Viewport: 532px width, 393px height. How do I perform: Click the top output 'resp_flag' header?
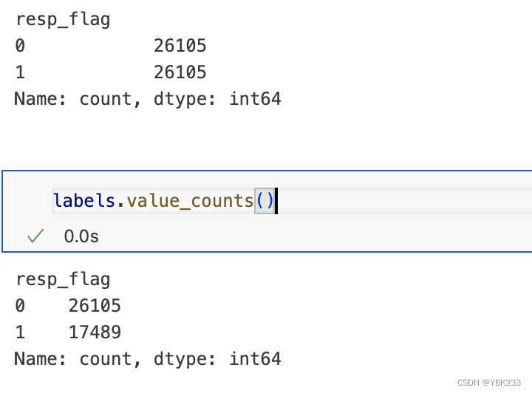pos(63,19)
